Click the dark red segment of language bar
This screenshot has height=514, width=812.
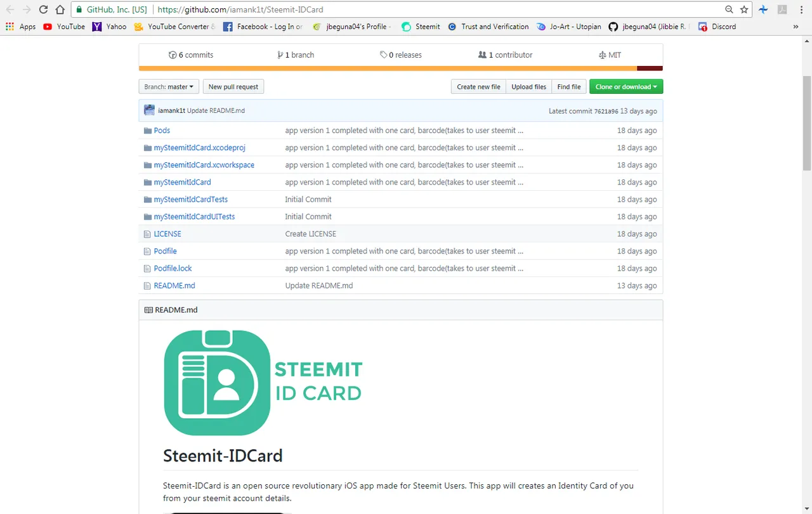(x=650, y=68)
